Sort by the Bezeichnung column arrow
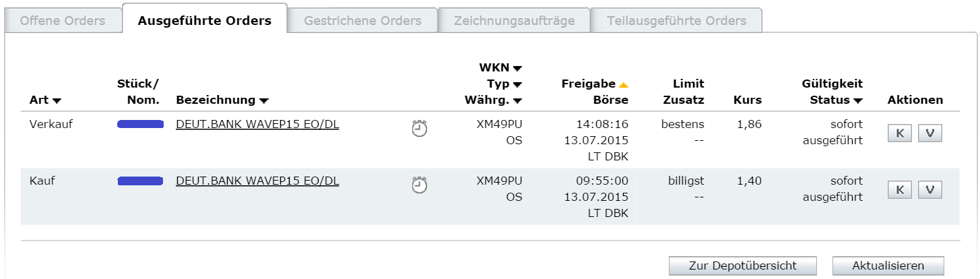The width and height of the screenshot is (980, 279). point(263,101)
